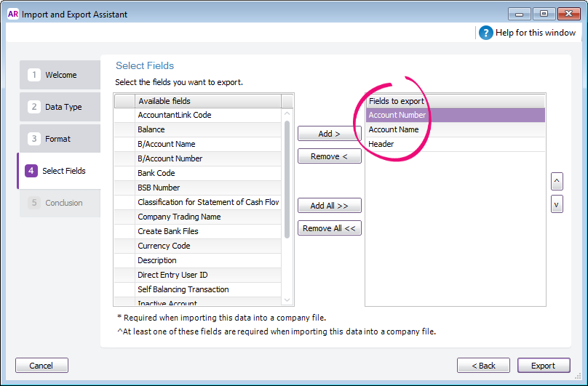The width and height of the screenshot is (588, 386).
Task: Click the AR application icon in title bar
Action: tap(12, 13)
